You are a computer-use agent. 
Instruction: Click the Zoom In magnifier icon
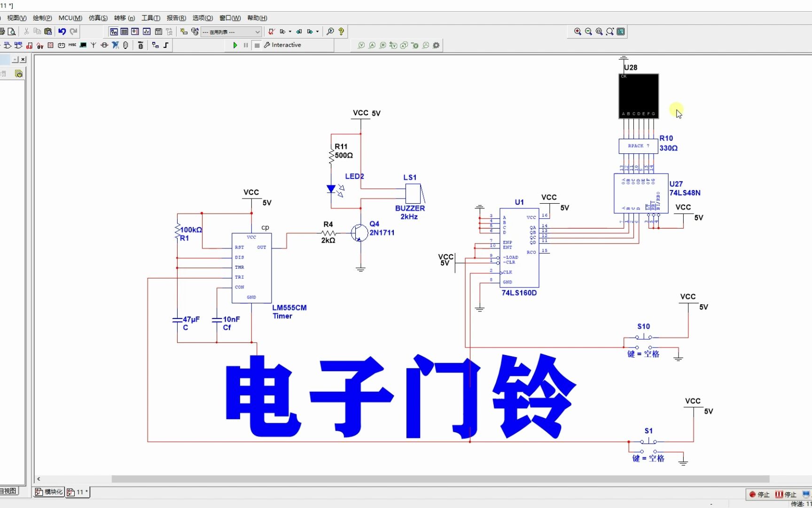pos(578,32)
